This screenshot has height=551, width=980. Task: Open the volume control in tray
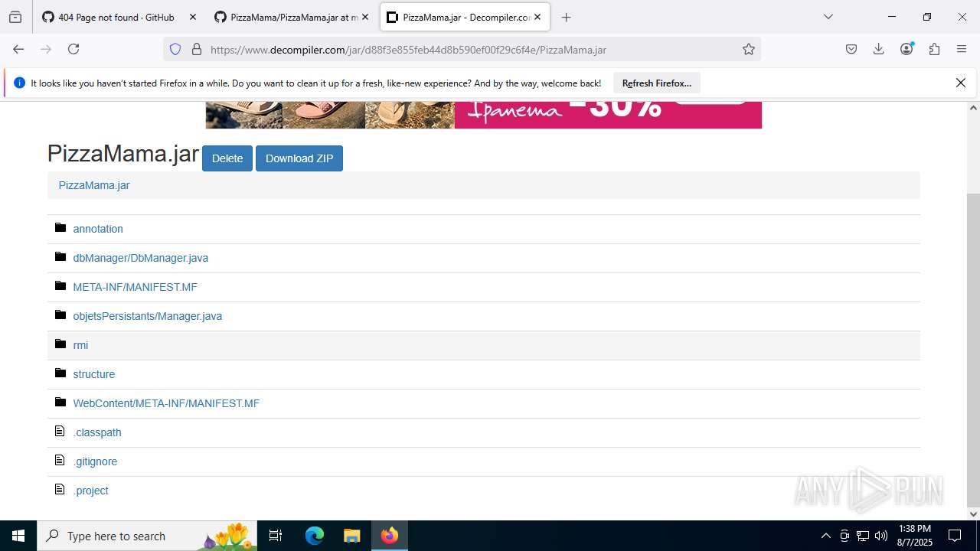[881, 536]
